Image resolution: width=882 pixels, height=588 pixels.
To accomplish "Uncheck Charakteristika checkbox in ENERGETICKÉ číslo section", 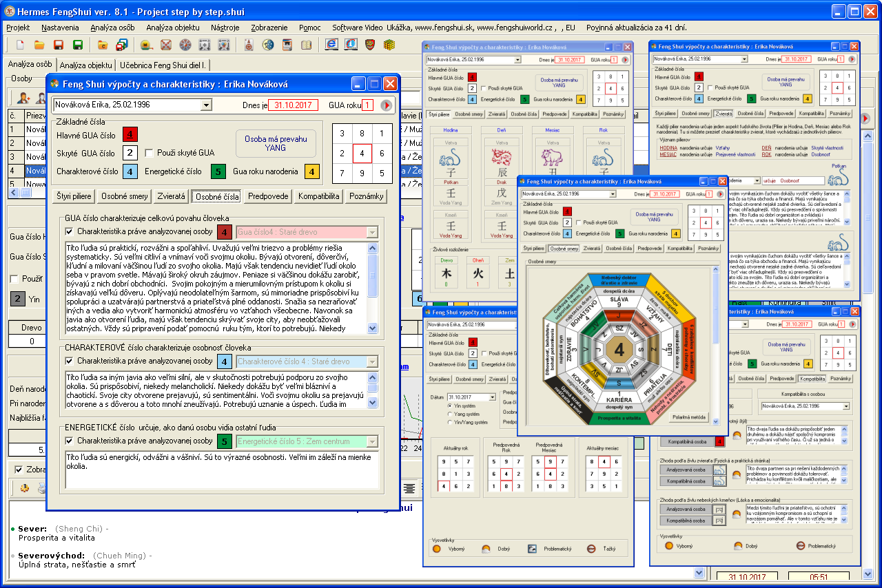I will (69, 441).
